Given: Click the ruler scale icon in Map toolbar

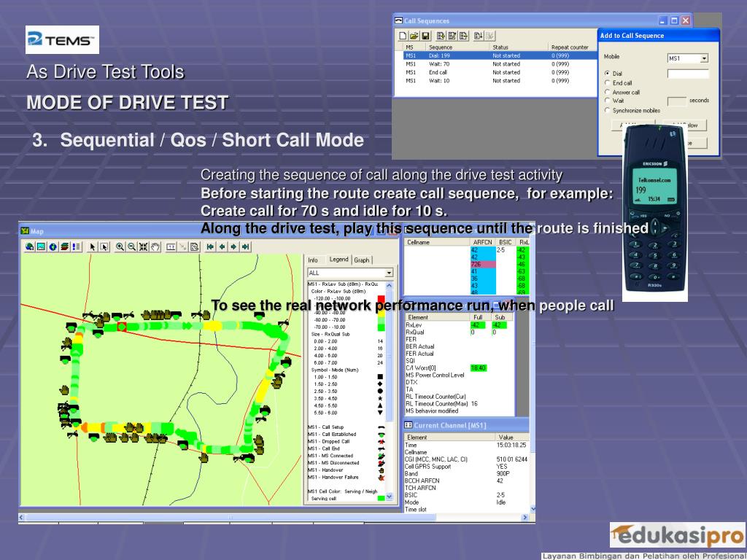Looking at the screenshot, I should (171, 246).
